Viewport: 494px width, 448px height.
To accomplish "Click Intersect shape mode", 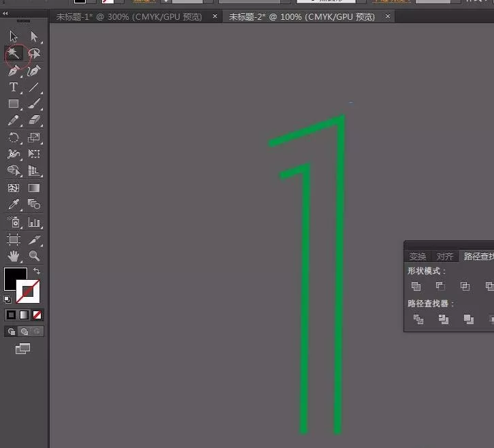I will (465, 286).
